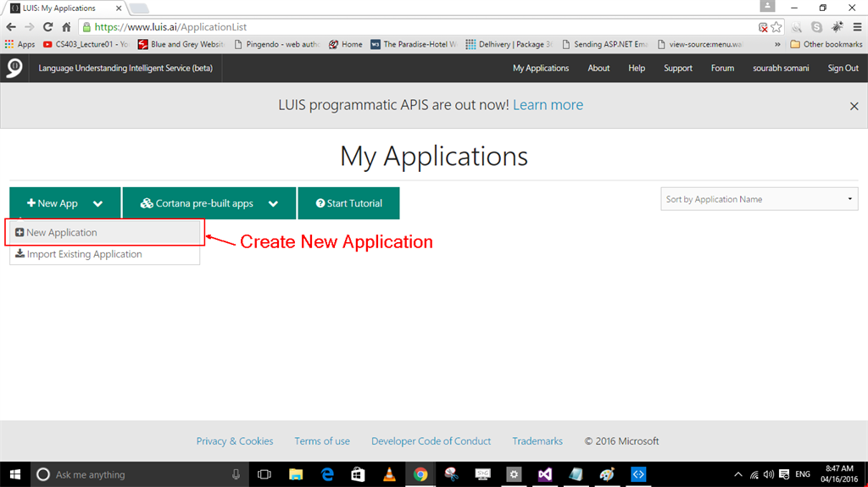Screen dimensions: 868x487
Task: Show more bookmarks chevron
Action: coord(777,44)
